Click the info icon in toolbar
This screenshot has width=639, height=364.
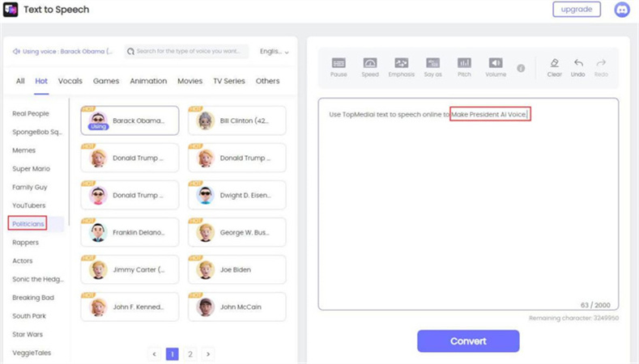coord(521,69)
